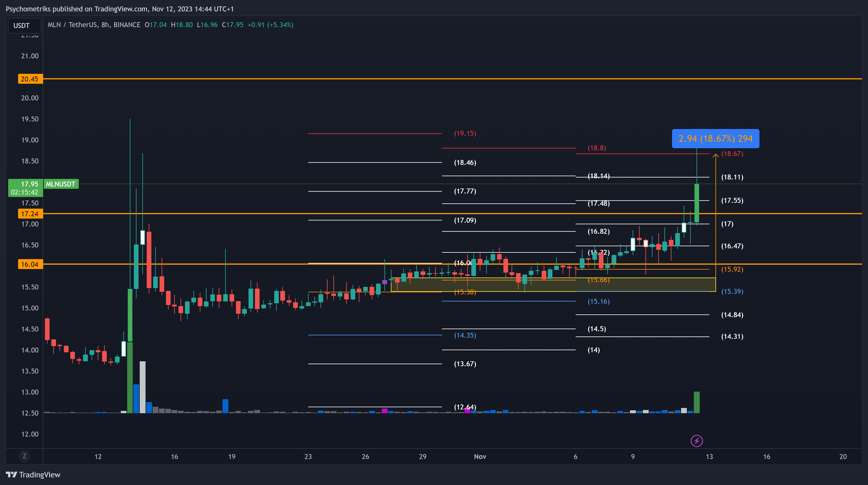The width and height of the screenshot is (868, 485).
Task: Click the white (18.11) level label
Action: click(732, 177)
